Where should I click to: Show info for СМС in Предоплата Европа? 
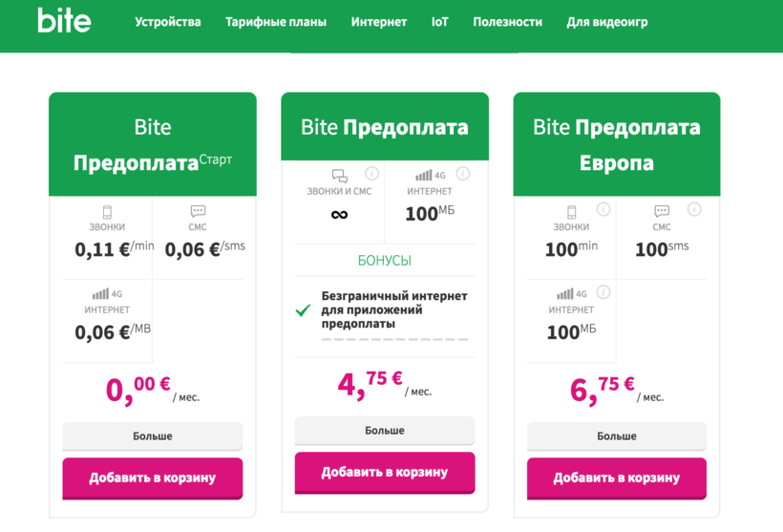click(x=694, y=210)
